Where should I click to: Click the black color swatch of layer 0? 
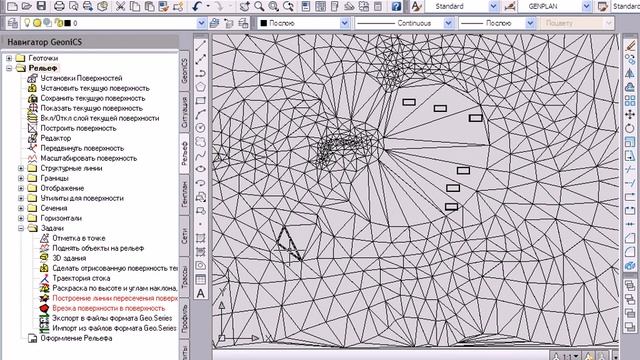67,23
